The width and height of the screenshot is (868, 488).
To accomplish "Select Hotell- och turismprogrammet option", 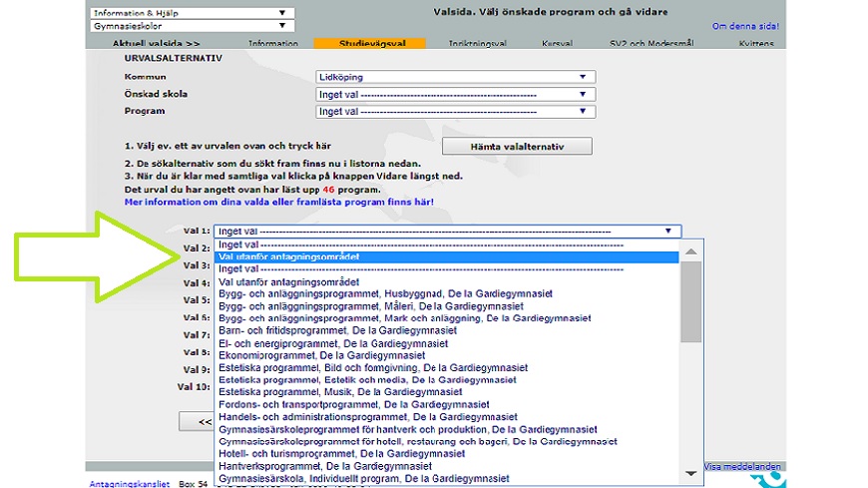I will click(x=446, y=454).
